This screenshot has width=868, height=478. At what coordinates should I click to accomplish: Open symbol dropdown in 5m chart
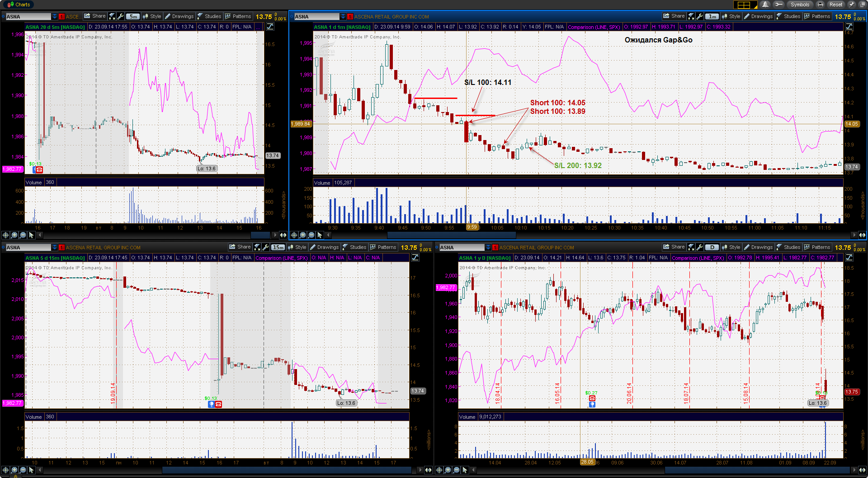click(55, 16)
